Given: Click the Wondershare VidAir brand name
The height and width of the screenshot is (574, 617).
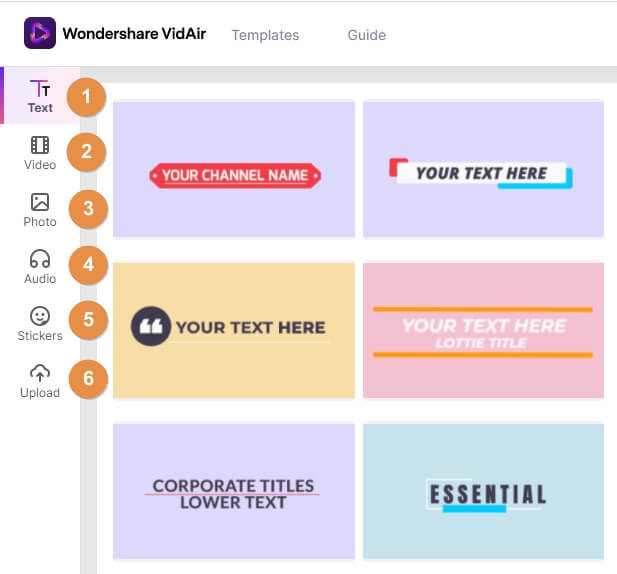Looking at the screenshot, I should pos(134,33).
